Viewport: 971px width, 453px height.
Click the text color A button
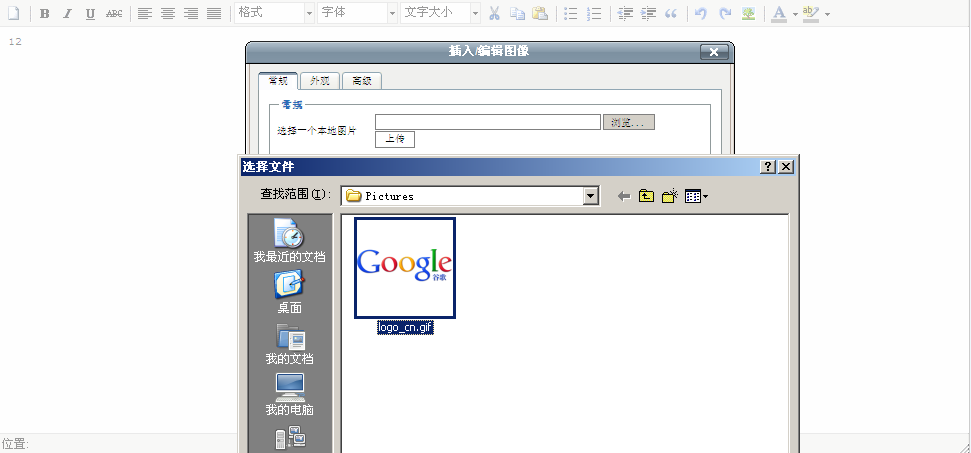pyautogui.click(x=779, y=13)
